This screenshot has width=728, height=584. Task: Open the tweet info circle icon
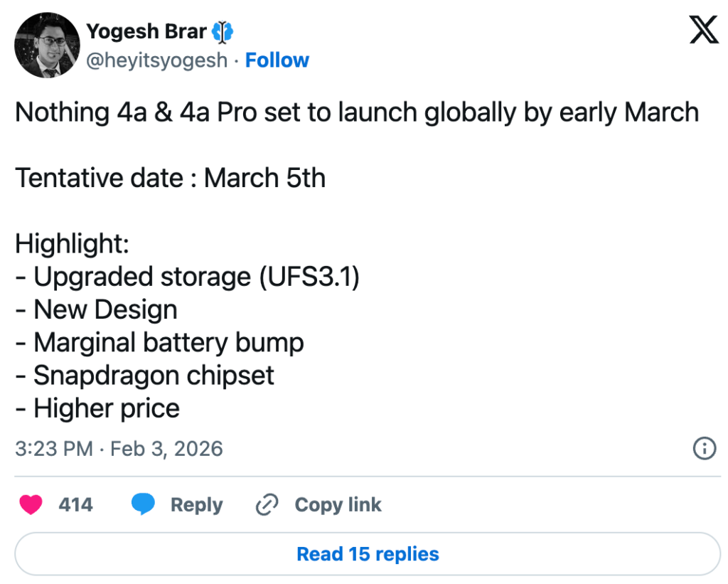click(x=704, y=448)
